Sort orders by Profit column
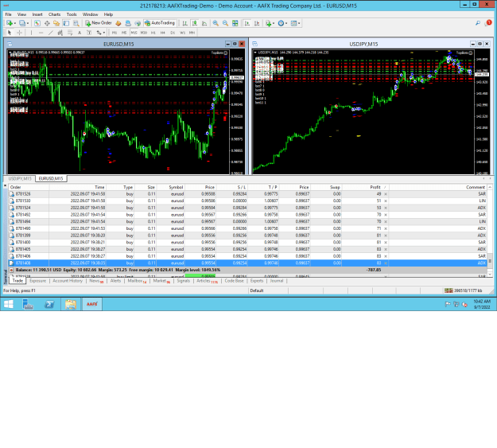This screenshot has height=448, width=497. tap(366, 187)
